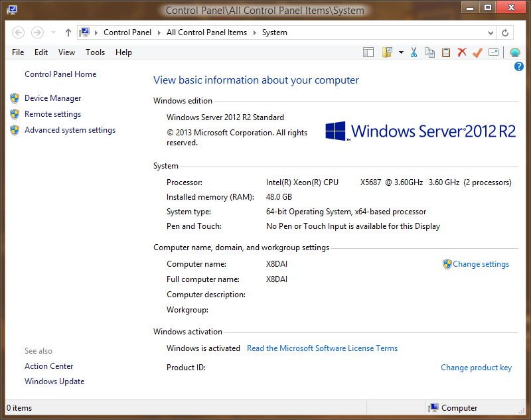Viewport: 531px width, 420px height.
Task: Open the Tools menu
Action: (95, 52)
